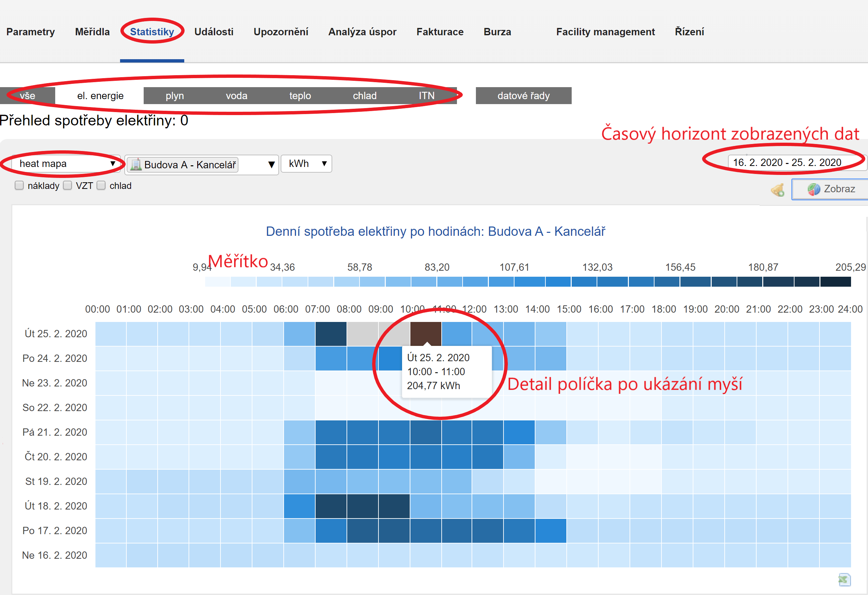
Task: Click the add alert bell icon
Action: click(x=778, y=190)
